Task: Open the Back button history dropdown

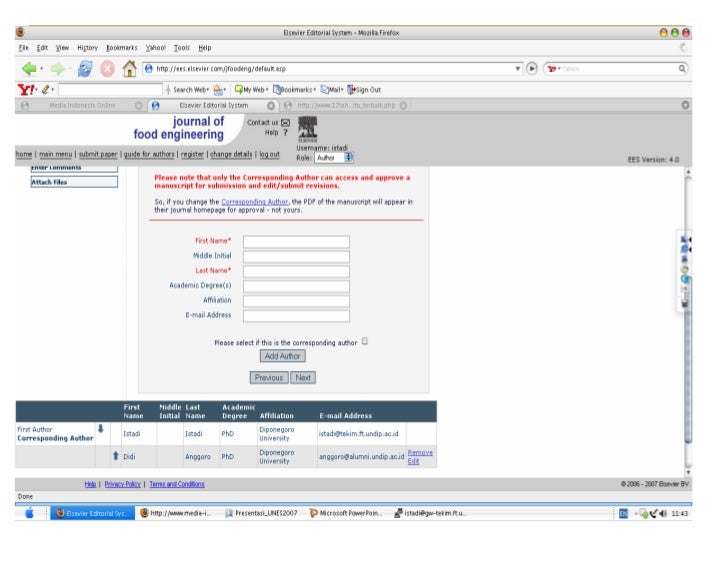Action: 41,69
